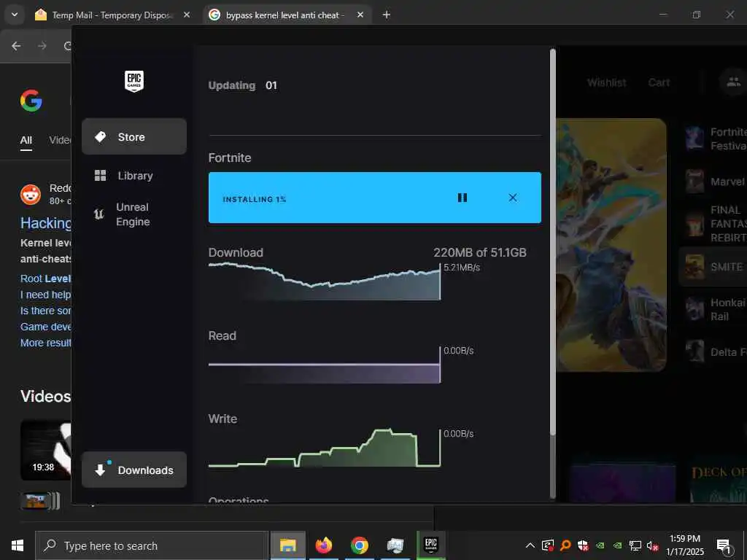Viewport: 747px width, 560px height.
Task: Select FINAL FANTASY REBIRTH in store list
Action: point(715,224)
